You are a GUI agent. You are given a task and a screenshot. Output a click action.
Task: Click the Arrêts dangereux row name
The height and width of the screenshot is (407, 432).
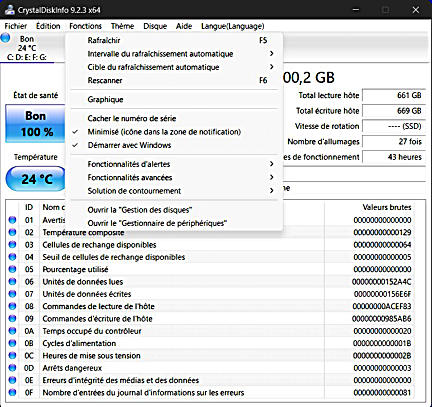coord(72,368)
